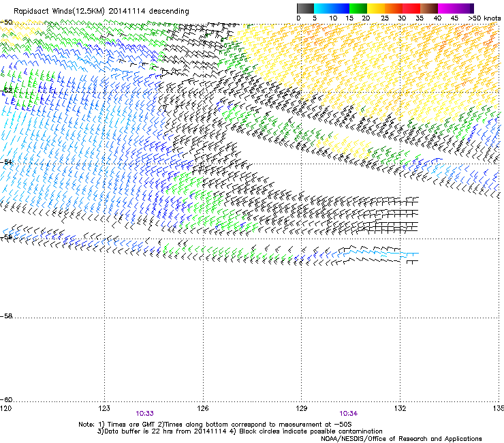Viewport: 504px width, 443px height.
Task: Click the brown 35-40 knots legend swatch
Action: click(429, 8)
